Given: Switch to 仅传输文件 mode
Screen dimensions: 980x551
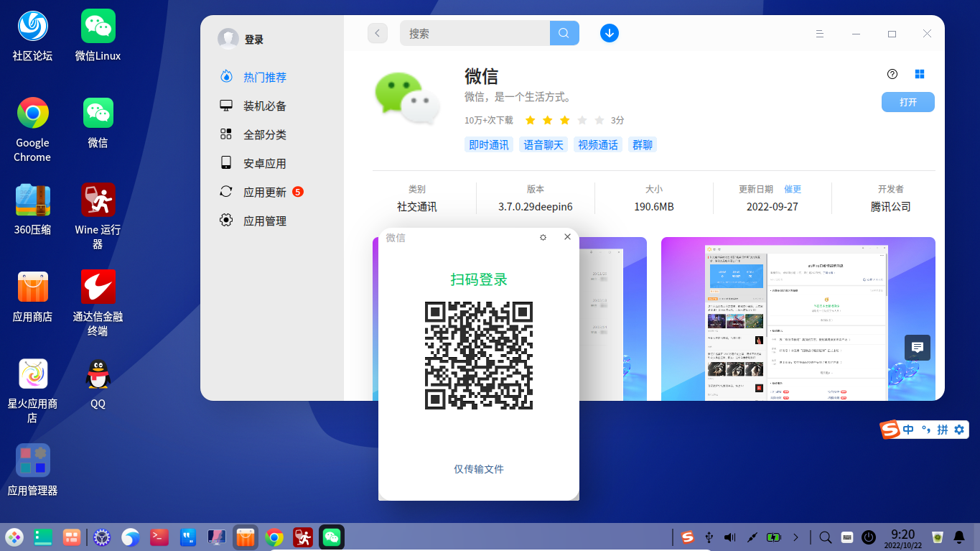Looking at the screenshot, I should (478, 469).
